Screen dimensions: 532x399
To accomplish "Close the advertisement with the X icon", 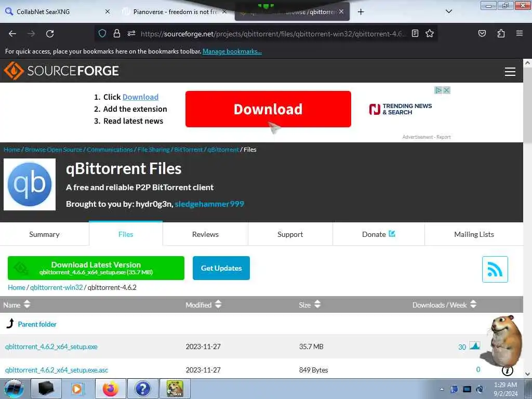I will (446, 90).
